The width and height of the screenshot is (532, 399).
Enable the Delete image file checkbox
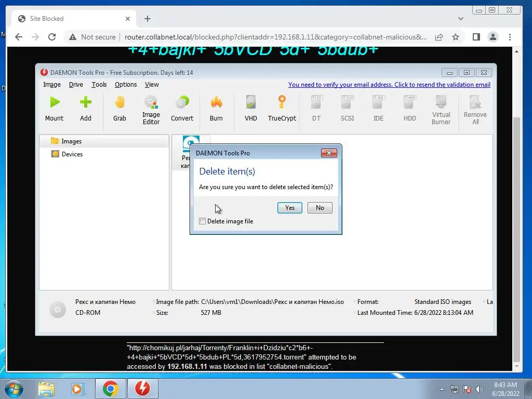pos(202,221)
